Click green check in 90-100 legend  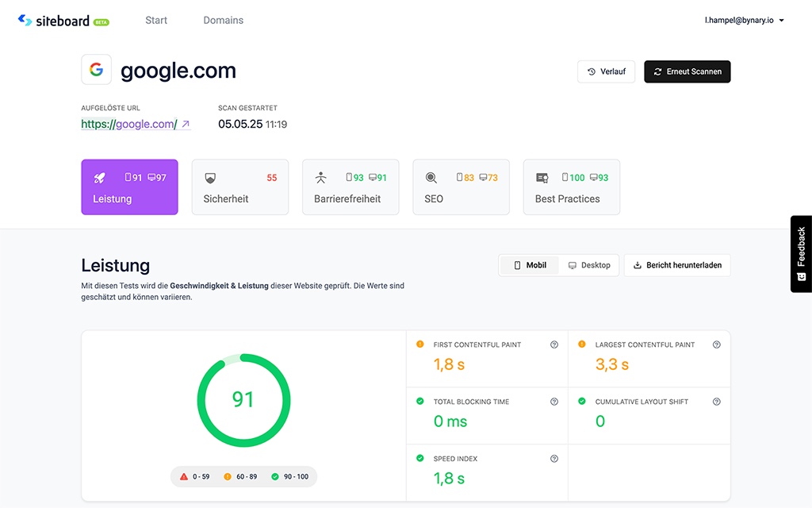275,476
